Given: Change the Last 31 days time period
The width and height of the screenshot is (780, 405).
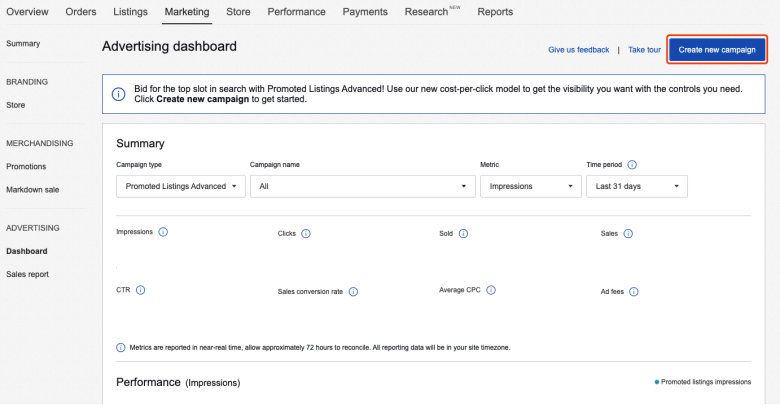Looking at the screenshot, I should 637,186.
